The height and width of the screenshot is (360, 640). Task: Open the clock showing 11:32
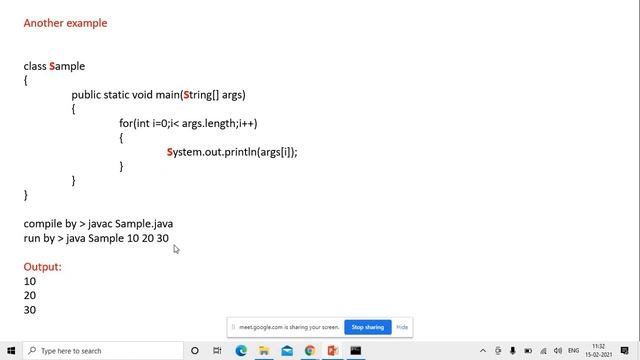point(598,351)
